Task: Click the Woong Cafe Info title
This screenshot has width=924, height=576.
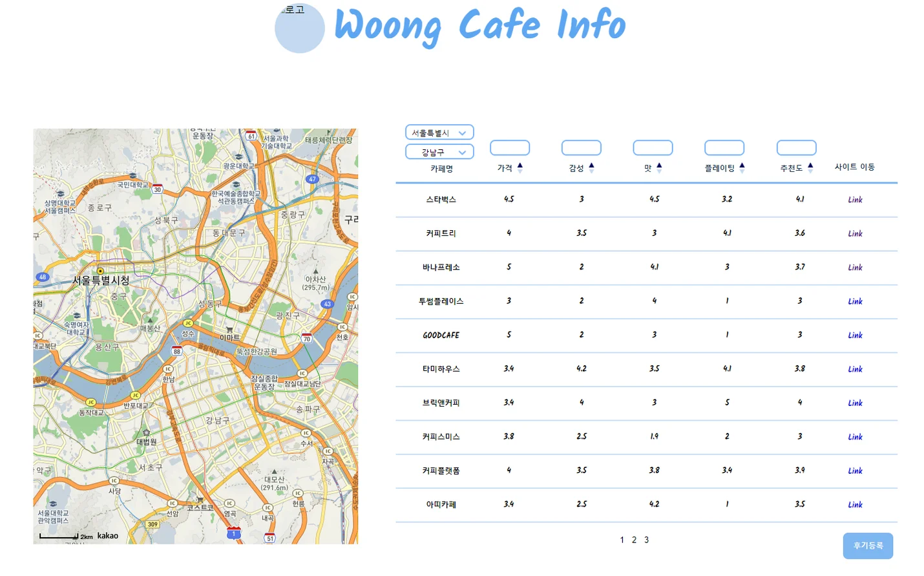Action: click(480, 26)
